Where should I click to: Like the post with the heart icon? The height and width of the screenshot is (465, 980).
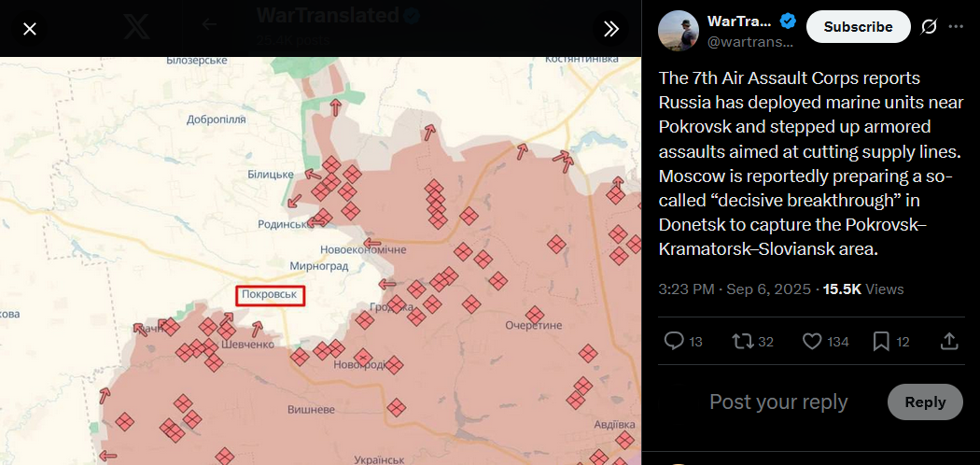coord(813,341)
